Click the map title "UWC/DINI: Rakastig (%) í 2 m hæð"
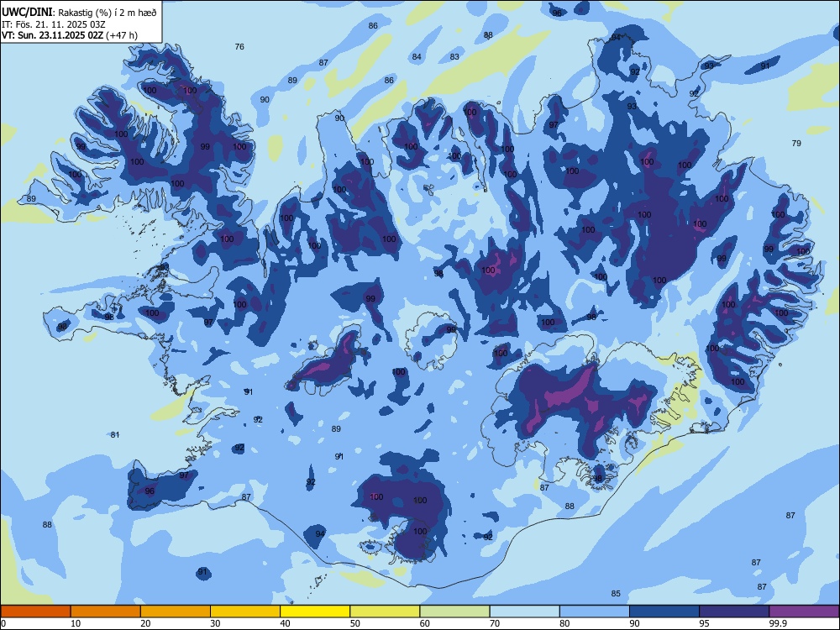The height and width of the screenshot is (630, 840). coord(79,13)
